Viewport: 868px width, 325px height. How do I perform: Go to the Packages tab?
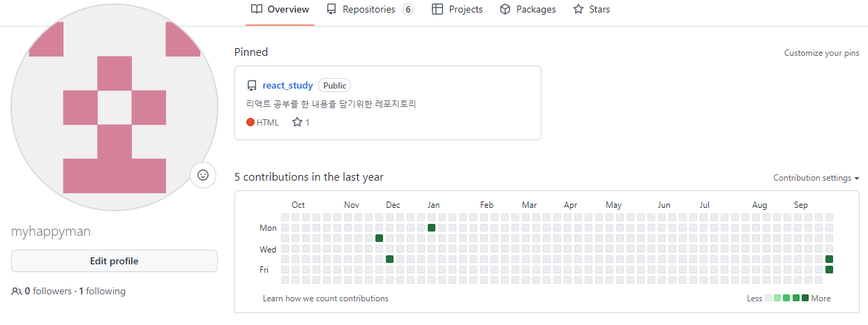[528, 10]
